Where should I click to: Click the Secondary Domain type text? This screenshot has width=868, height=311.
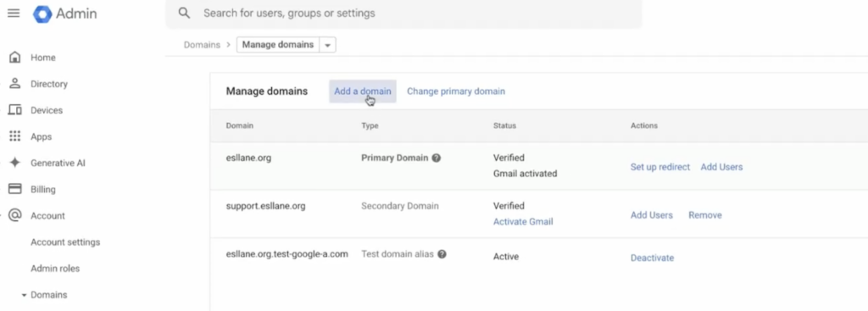tap(400, 206)
